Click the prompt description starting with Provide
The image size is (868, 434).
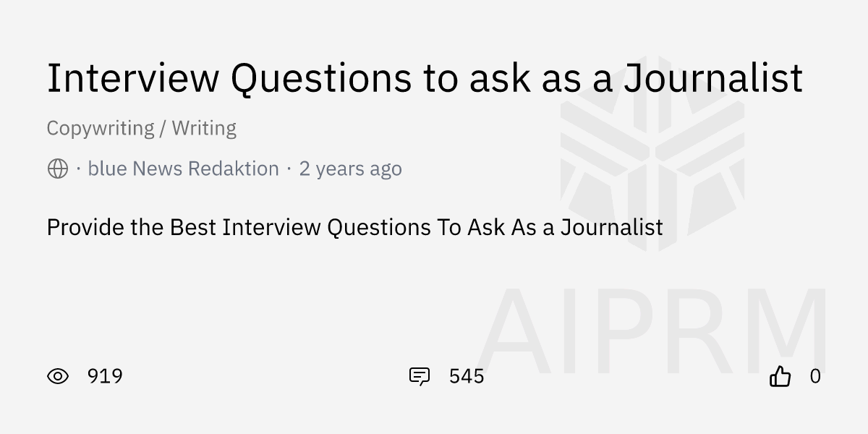click(354, 227)
